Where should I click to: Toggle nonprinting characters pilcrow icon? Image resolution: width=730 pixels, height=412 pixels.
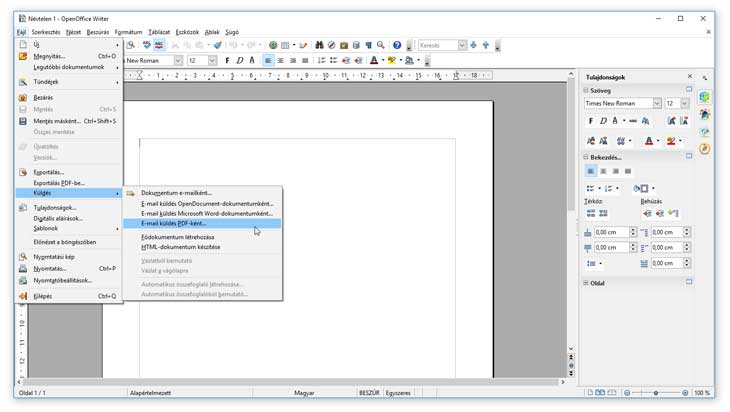(368, 45)
